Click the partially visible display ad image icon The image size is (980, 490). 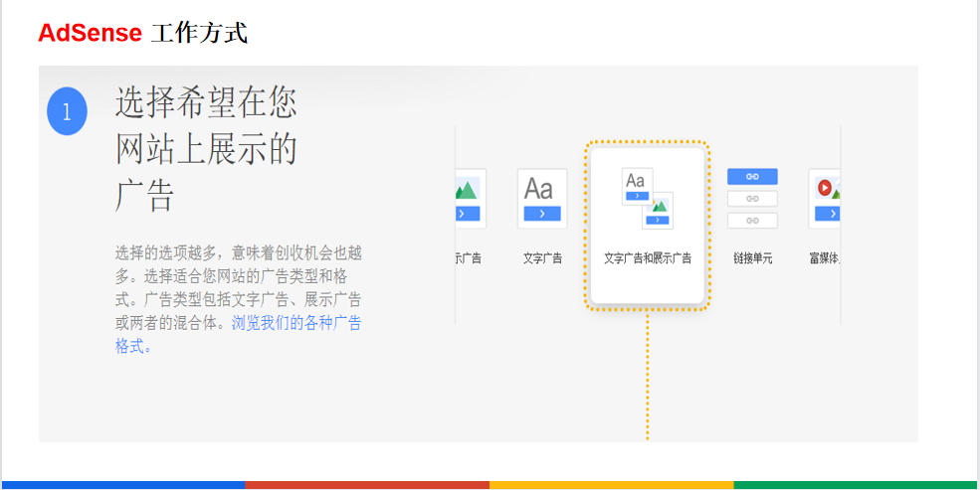471,198
